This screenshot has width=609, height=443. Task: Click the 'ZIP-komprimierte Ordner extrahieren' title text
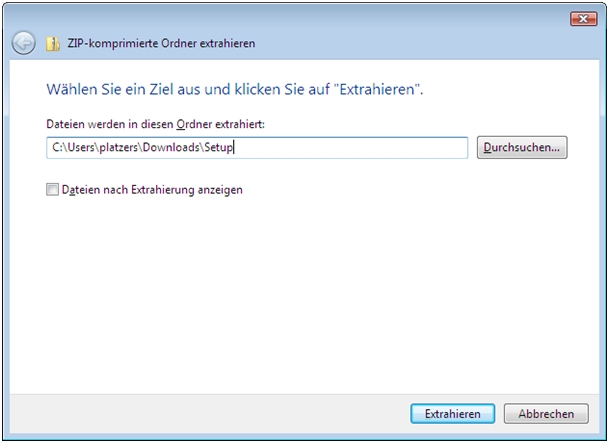point(161,44)
